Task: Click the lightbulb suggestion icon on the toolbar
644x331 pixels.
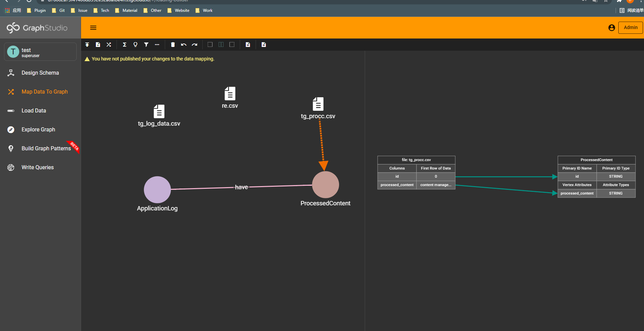Action: (135, 44)
